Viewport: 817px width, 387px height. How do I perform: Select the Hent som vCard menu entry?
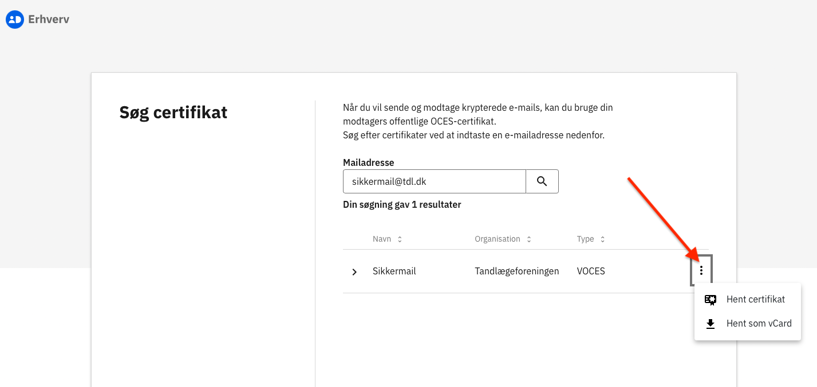[748, 324]
